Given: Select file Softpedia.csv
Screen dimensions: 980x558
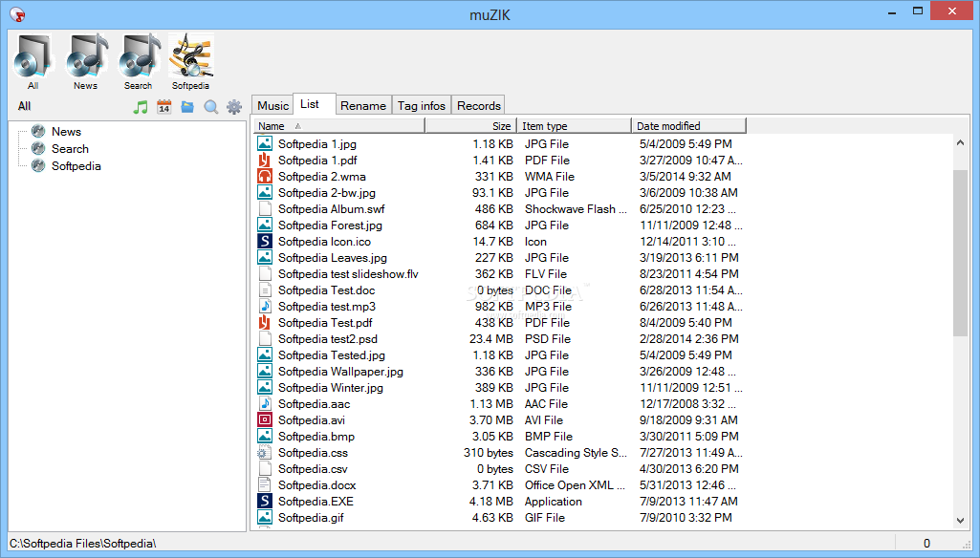Looking at the screenshot, I should 313,468.
